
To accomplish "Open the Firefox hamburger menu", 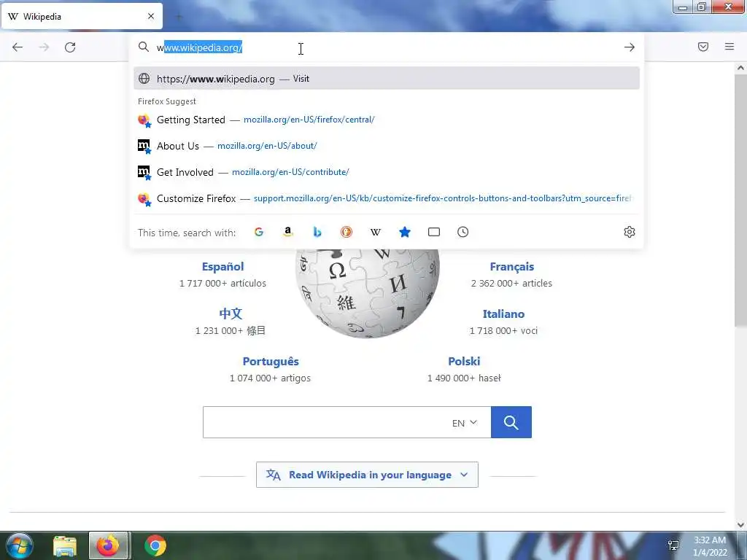I will 729,47.
